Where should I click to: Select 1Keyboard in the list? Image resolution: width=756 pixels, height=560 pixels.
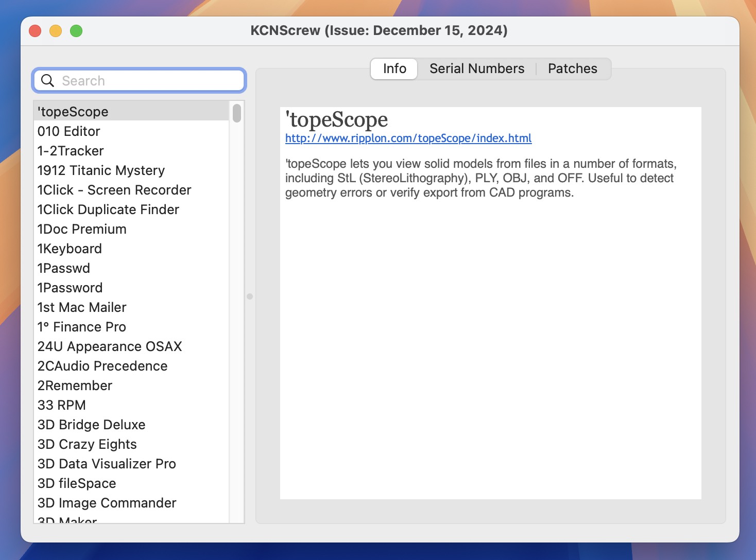(x=131, y=249)
